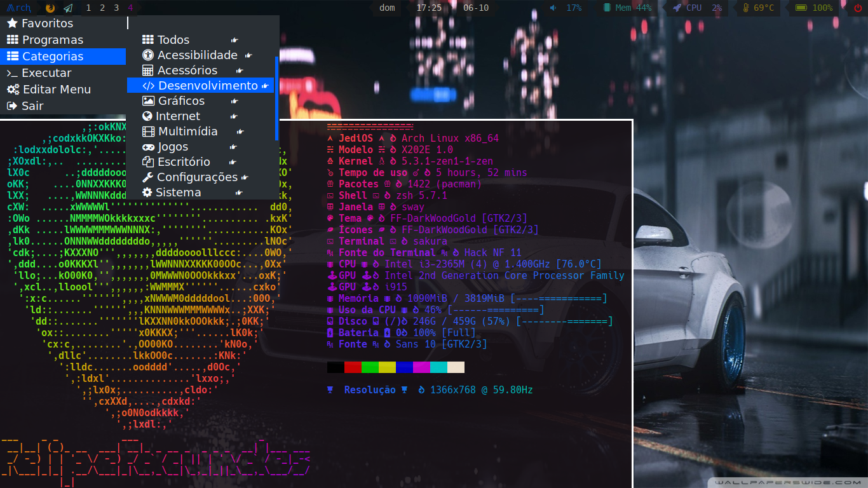868x488 pixels.
Task: Expand the Todos category
Action: point(200,40)
